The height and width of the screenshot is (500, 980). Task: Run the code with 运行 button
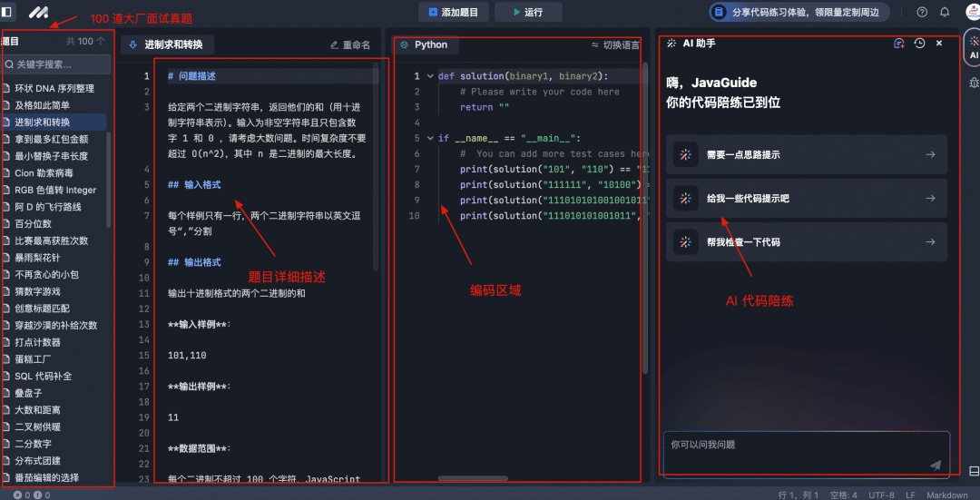point(528,12)
